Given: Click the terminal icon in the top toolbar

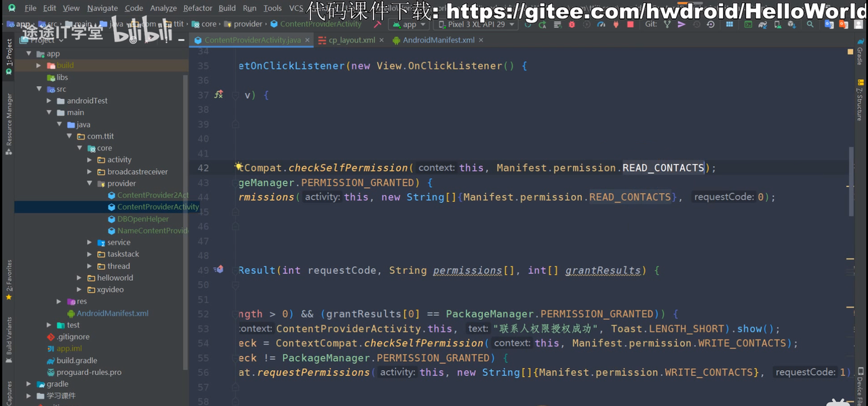Looking at the screenshot, I should point(747,24).
